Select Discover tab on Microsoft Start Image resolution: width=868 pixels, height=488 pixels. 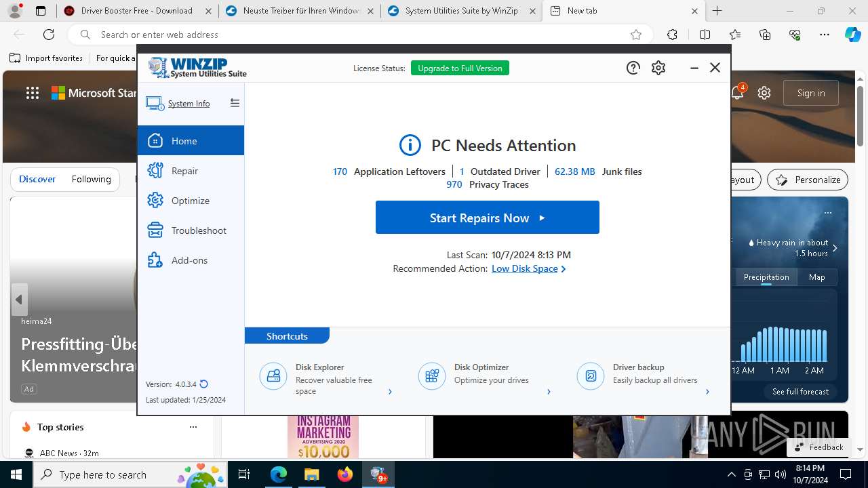(37, 179)
